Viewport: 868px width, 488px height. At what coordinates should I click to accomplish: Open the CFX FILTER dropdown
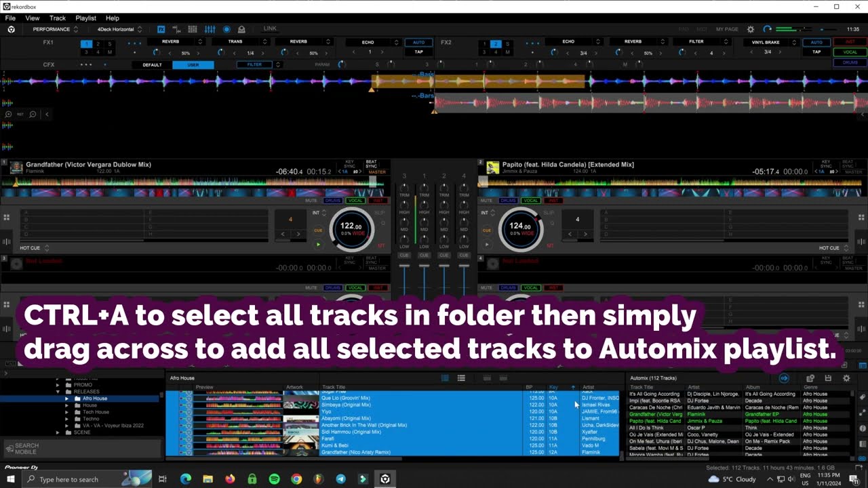tap(258, 64)
